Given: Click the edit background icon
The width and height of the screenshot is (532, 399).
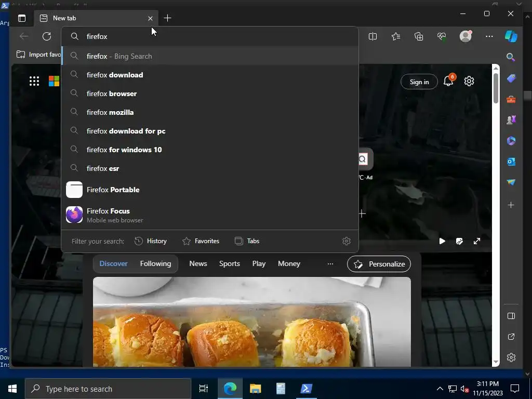Looking at the screenshot, I should pos(459,241).
